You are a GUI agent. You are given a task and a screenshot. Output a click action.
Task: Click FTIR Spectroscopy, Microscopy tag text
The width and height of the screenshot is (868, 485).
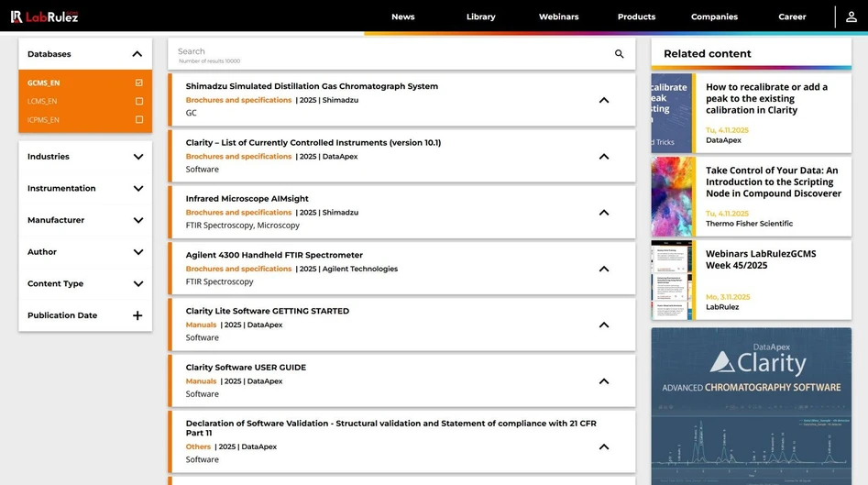click(x=243, y=226)
